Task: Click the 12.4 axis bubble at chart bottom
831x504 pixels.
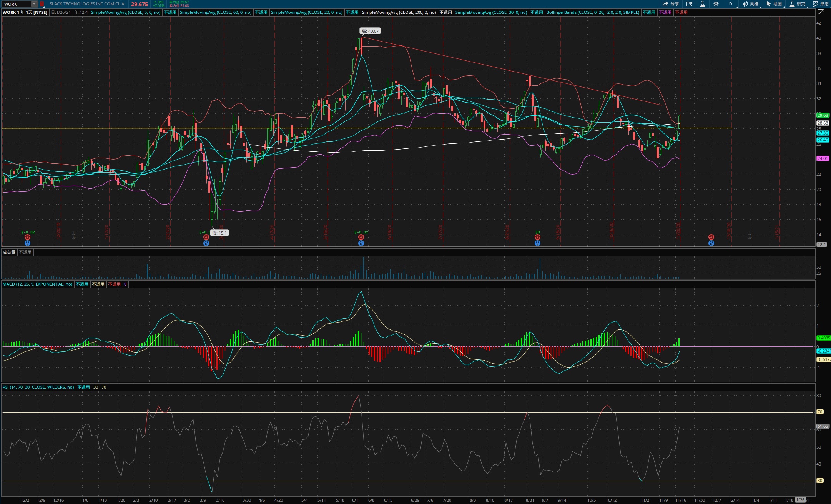Action: click(x=821, y=245)
